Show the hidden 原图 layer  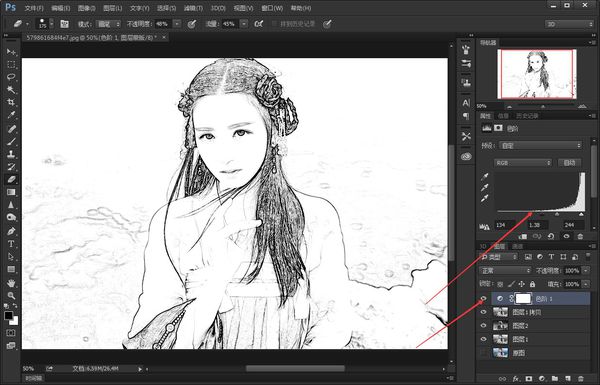(x=484, y=352)
